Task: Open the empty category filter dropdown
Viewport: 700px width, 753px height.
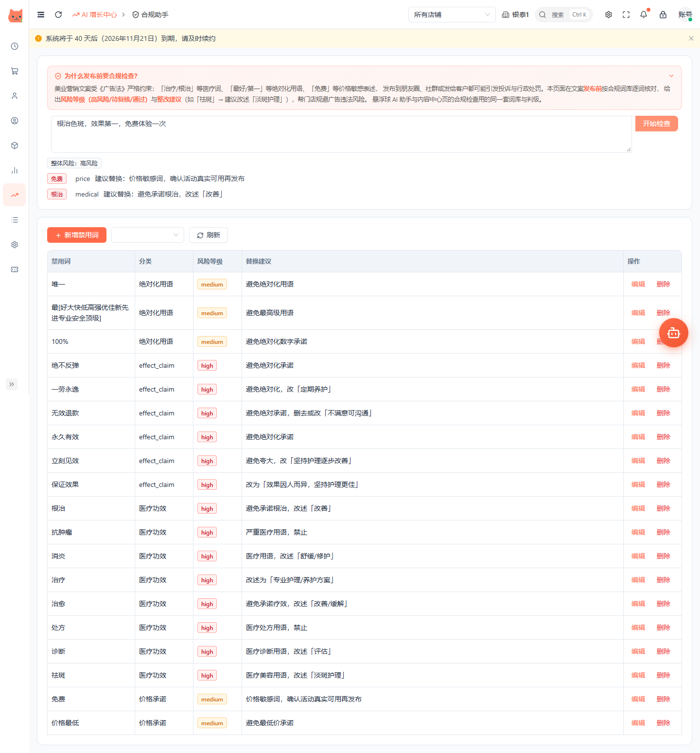Action: coord(148,235)
